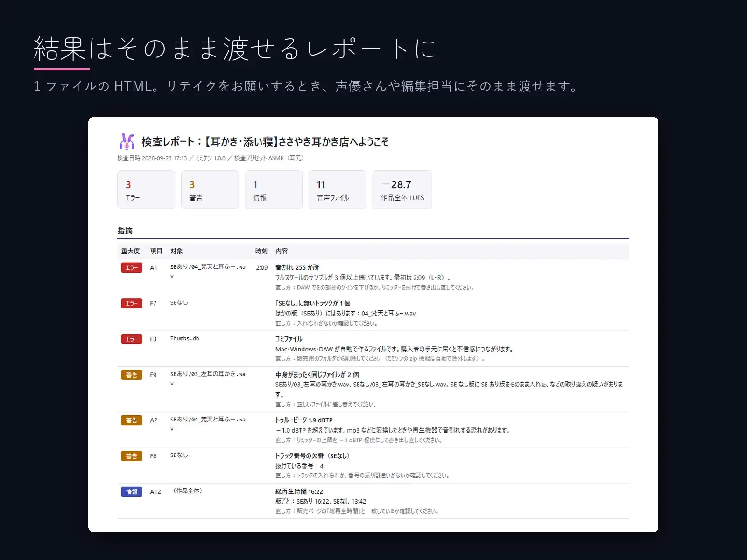Click 「SEなし」に無いトラックが 1 個 title

click(313, 303)
